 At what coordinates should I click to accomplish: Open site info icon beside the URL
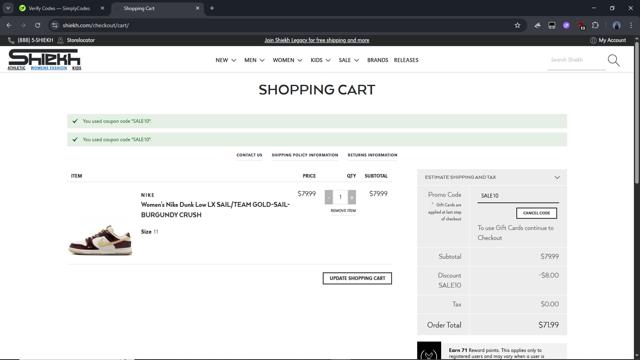click(x=54, y=25)
